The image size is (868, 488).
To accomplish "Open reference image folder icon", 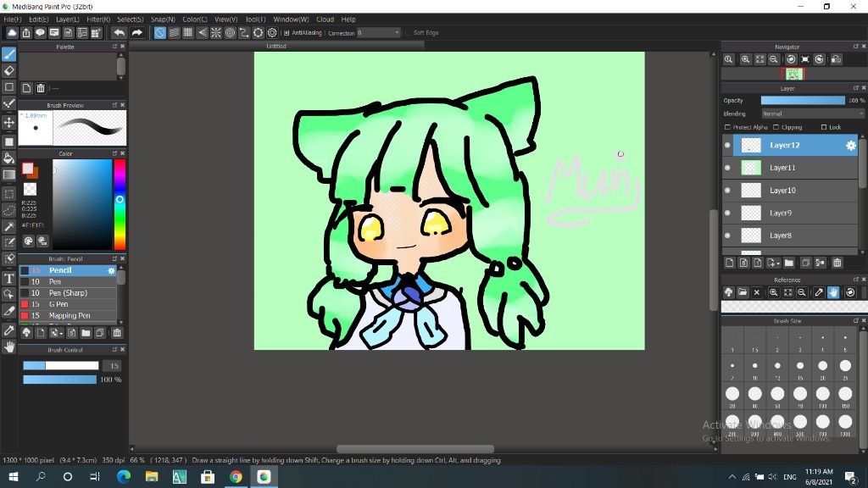I will coord(743,292).
